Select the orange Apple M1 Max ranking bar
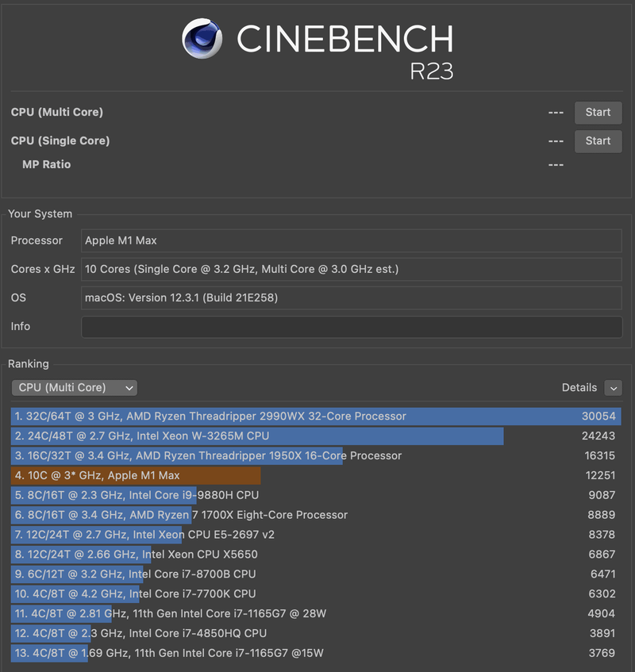The image size is (635, 672). [x=136, y=476]
